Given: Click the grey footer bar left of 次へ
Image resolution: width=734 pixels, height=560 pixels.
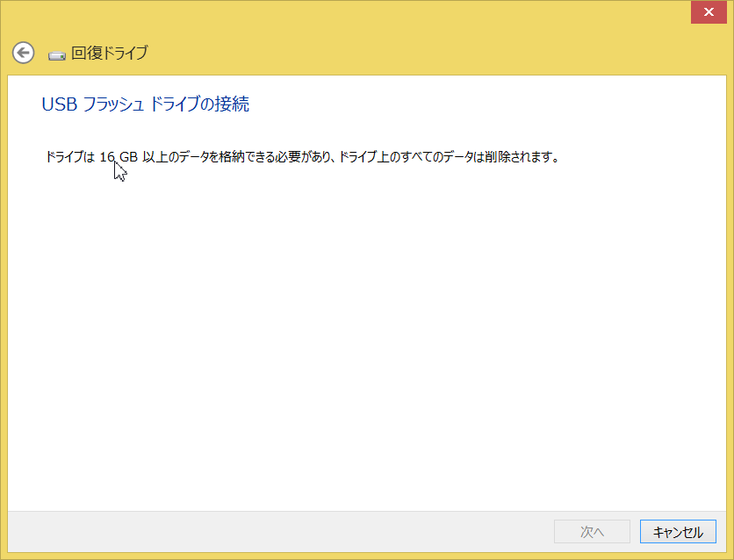Looking at the screenshot, I should click(x=263, y=532).
